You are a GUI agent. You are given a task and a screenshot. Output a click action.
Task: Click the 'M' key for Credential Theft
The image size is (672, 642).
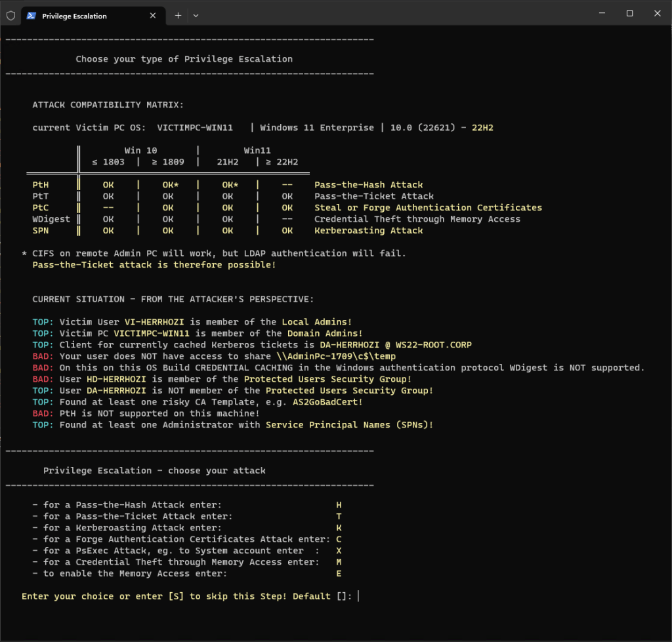tap(339, 562)
